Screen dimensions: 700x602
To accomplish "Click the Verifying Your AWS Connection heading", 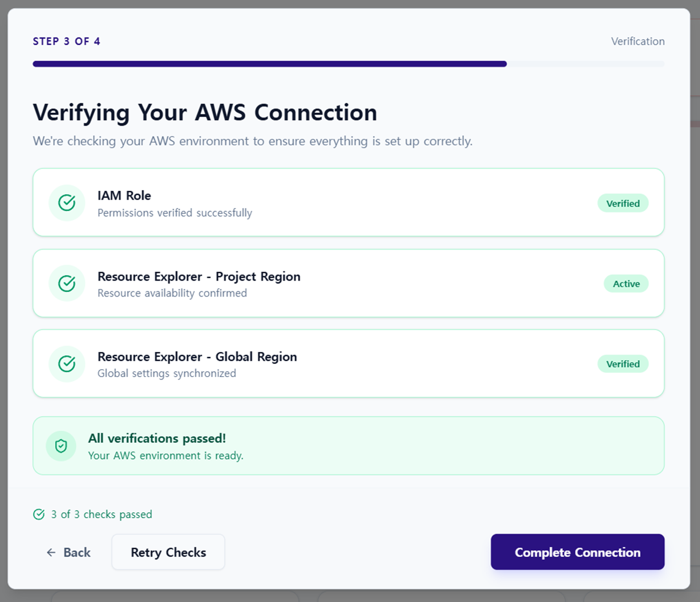I will [x=205, y=113].
